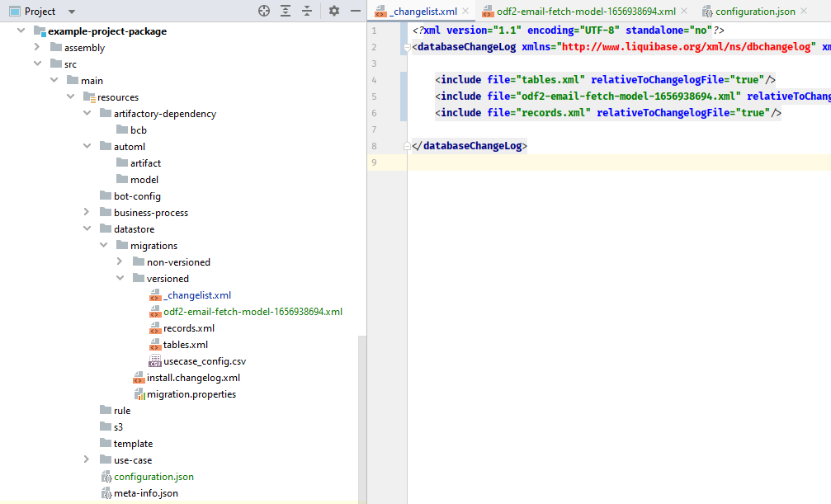Select odf2-email-fetch-model-1656938694.xml in tree

253,311
